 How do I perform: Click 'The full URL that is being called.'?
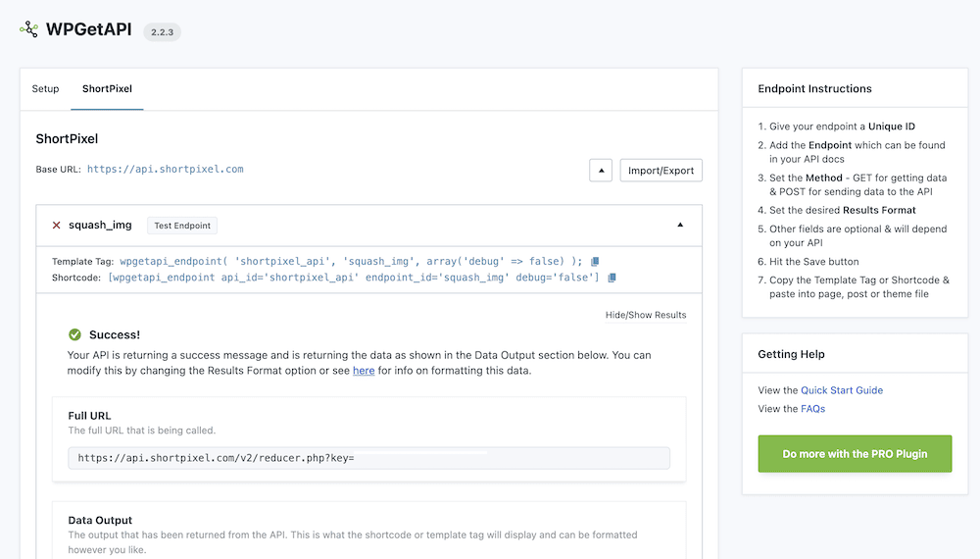pyautogui.click(x=142, y=431)
